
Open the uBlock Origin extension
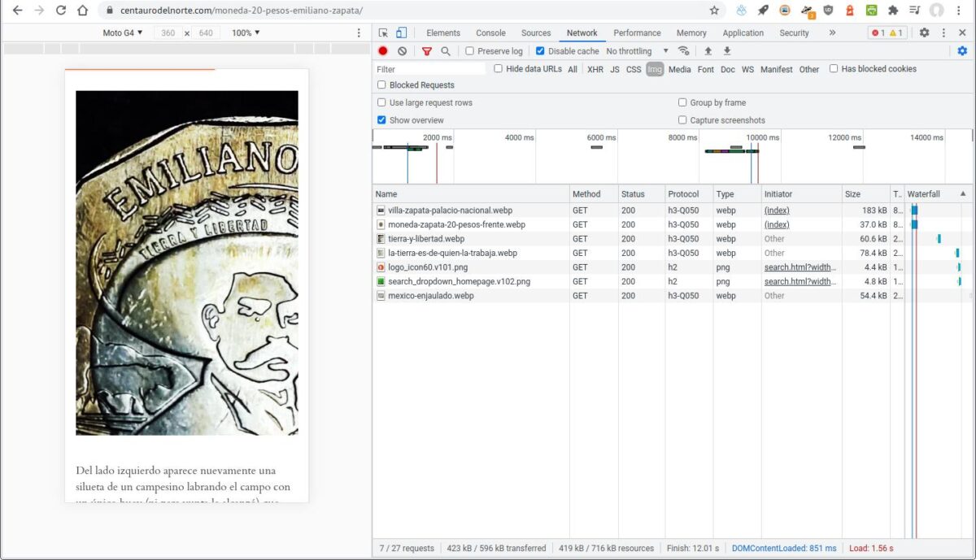pyautogui.click(x=828, y=11)
